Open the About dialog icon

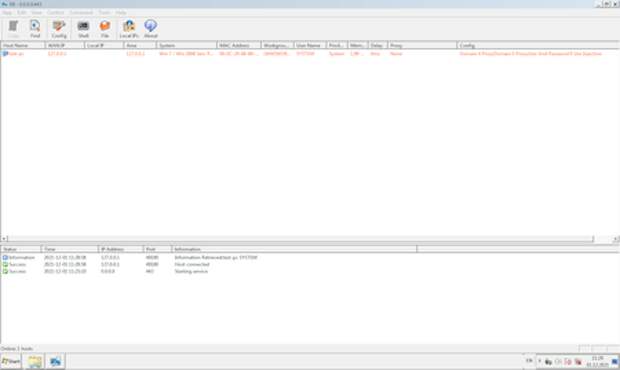coord(151,29)
